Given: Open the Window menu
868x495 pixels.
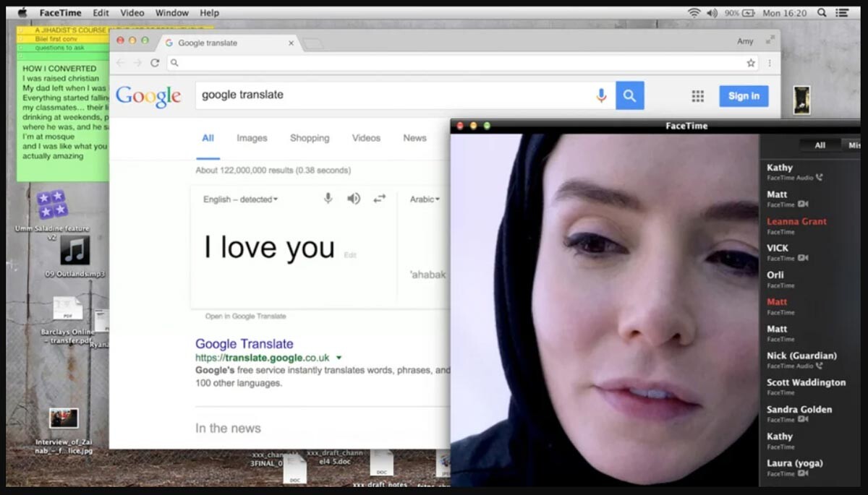Looking at the screenshot, I should (172, 13).
